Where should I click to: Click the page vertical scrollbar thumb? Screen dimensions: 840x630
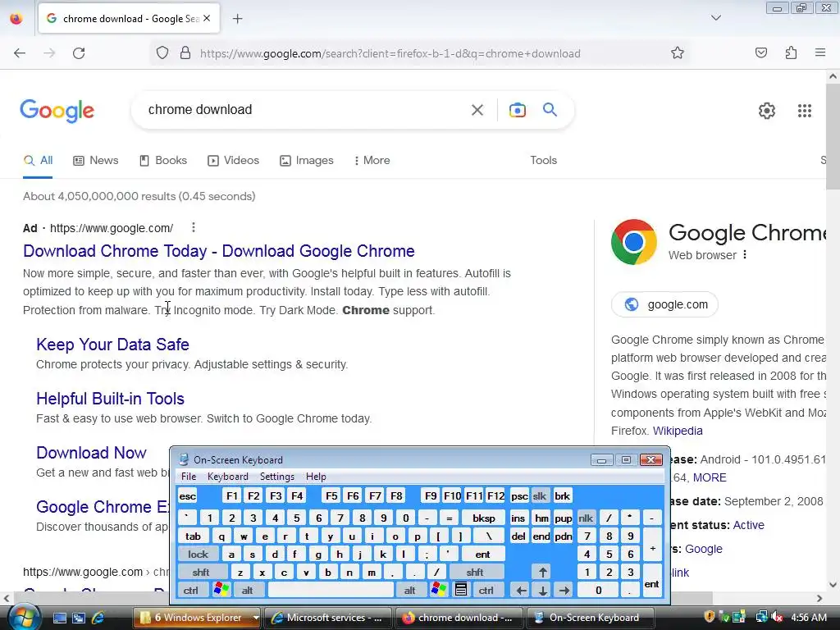point(833,137)
